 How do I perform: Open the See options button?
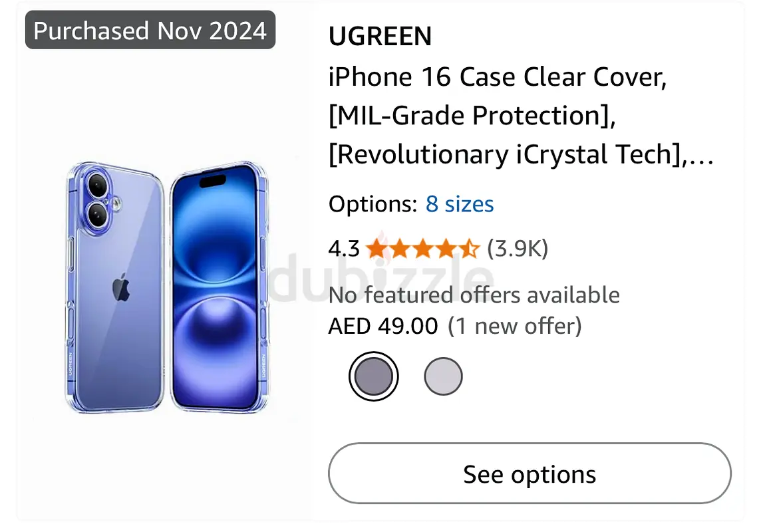(x=530, y=473)
